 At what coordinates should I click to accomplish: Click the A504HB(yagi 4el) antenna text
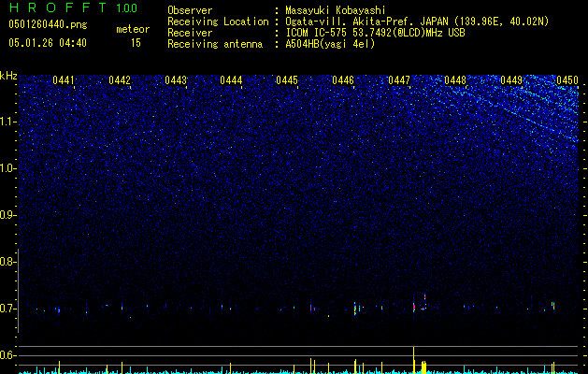click(x=330, y=44)
